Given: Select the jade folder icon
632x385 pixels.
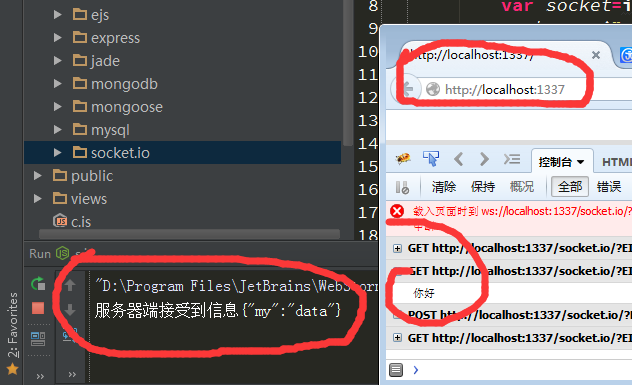Looking at the screenshot, I should click(80, 60).
